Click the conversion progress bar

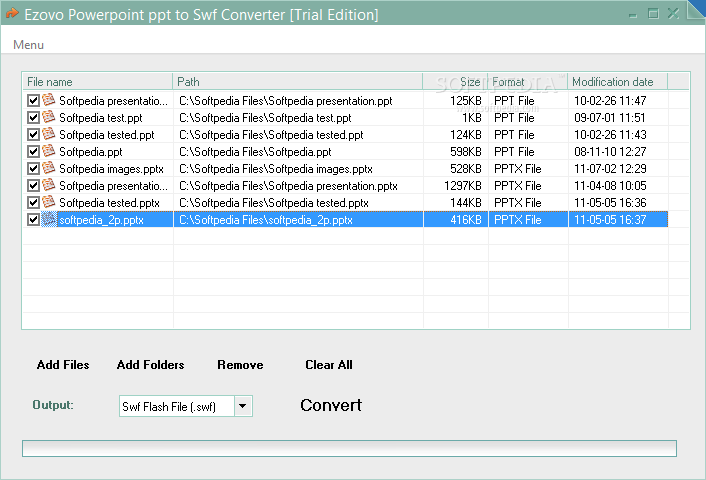tap(349, 448)
